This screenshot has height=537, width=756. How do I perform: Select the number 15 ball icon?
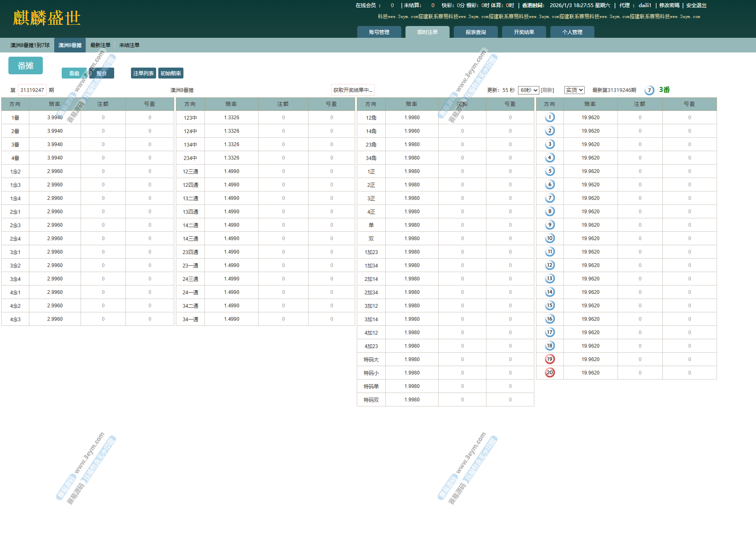[549, 306]
